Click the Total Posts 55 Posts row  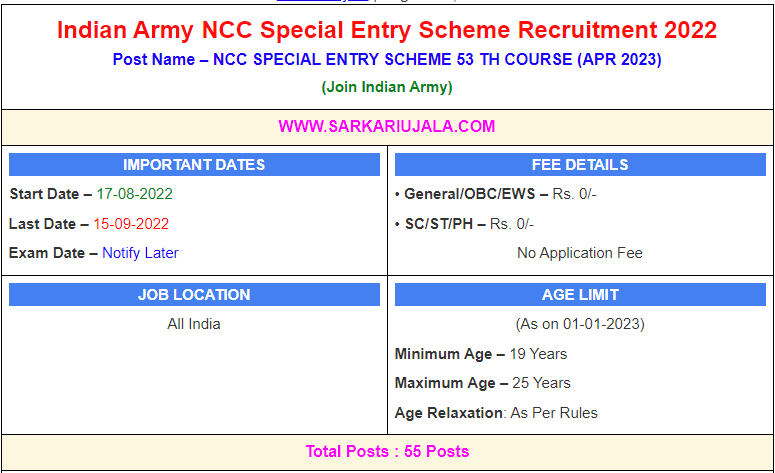point(387,451)
